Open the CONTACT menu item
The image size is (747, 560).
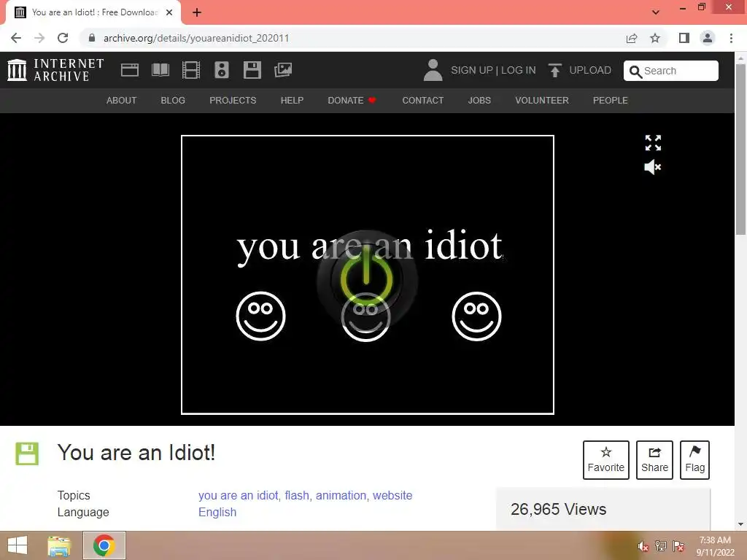pos(422,101)
